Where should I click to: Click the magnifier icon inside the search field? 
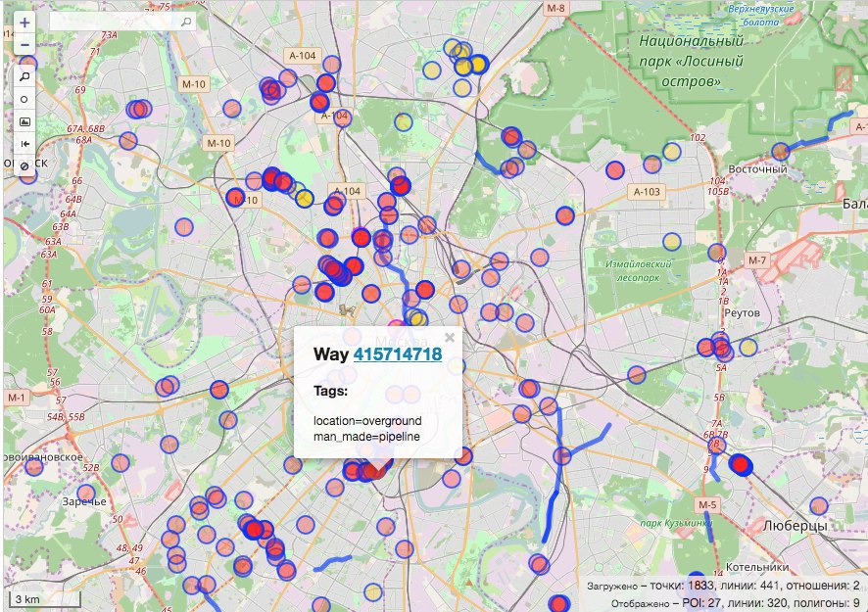[x=186, y=22]
